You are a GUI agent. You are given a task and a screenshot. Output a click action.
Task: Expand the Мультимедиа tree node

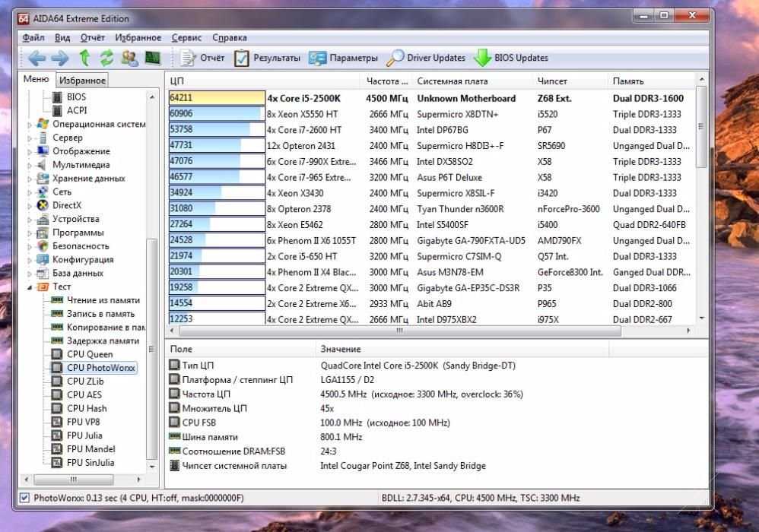pyautogui.click(x=29, y=166)
